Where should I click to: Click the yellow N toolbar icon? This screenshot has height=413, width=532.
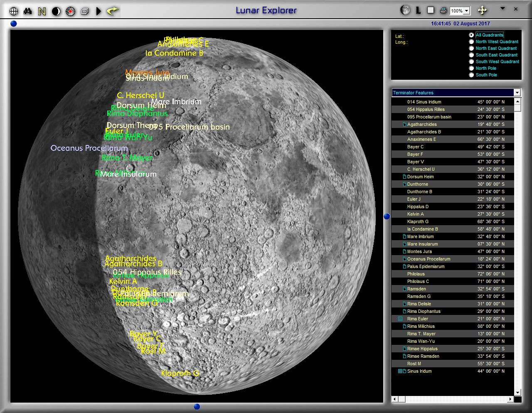(x=42, y=11)
